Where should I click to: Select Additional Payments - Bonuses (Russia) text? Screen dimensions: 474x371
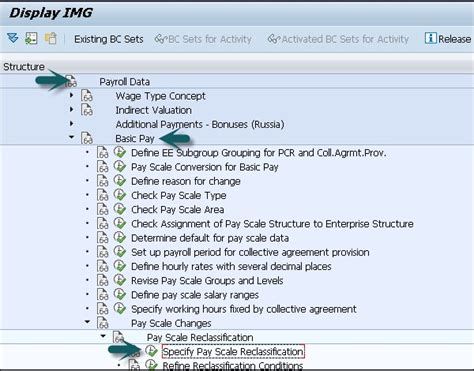tap(200, 124)
